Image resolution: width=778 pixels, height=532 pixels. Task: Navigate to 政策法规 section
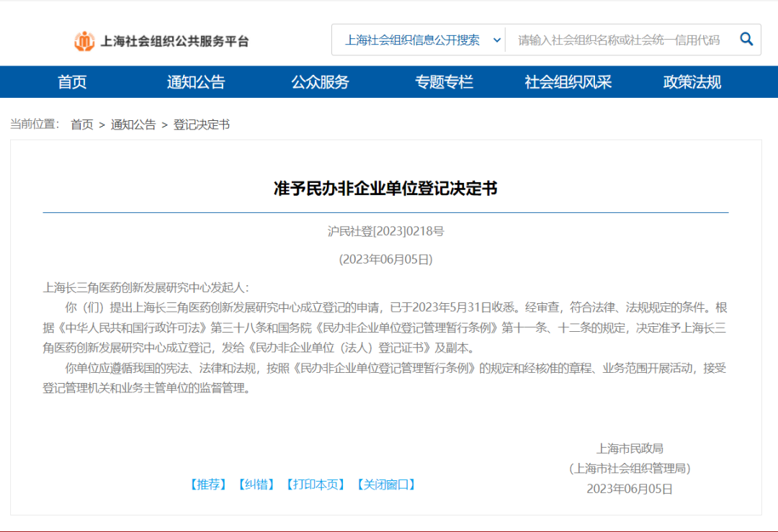pos(692,82)
